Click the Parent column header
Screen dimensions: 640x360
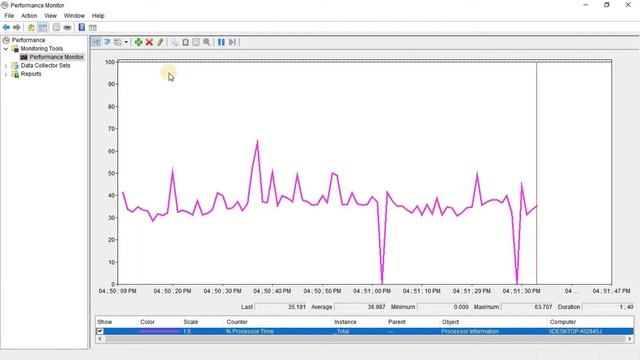click(x=397, y=322)
